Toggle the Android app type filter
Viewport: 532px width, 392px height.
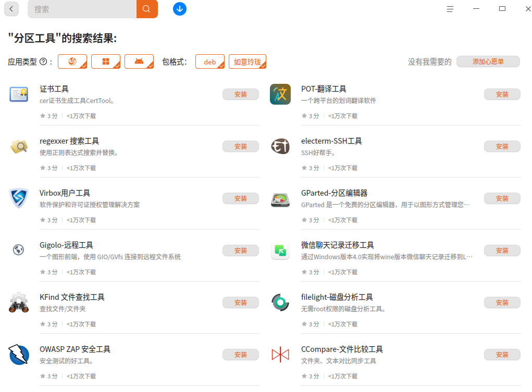[x=139, y=61]
